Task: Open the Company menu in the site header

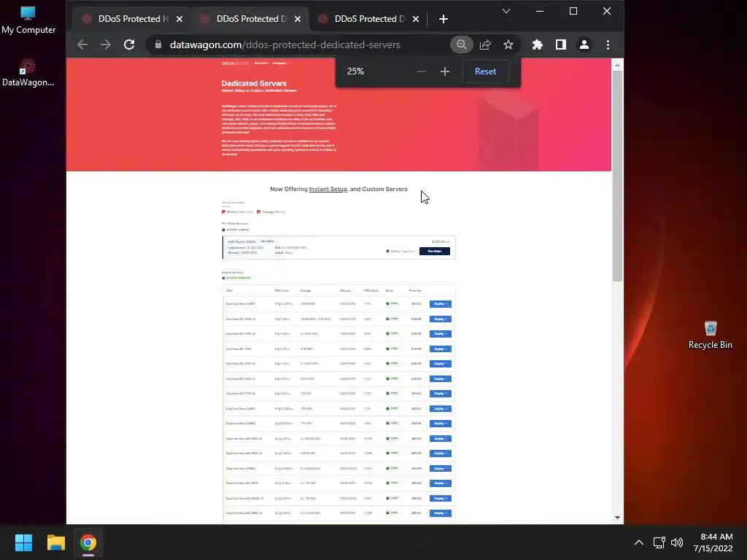Action: click(x=279, y=63)
